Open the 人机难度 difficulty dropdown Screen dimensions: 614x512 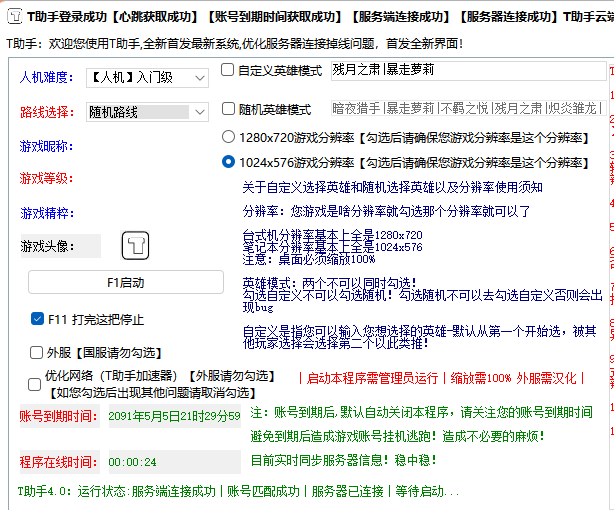(147, 78)
